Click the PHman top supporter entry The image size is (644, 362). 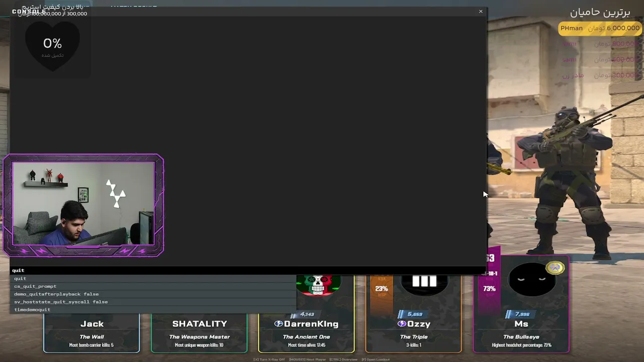[x=600, y=28]
